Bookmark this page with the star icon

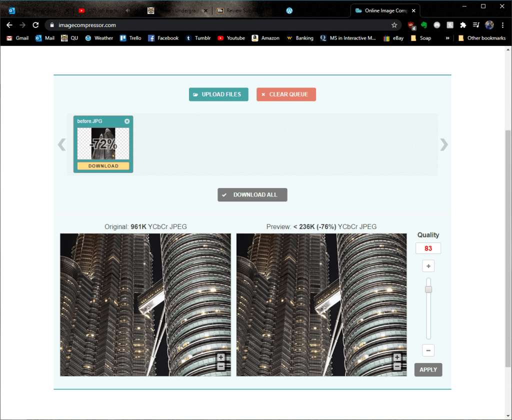click(x=394, y=25)
